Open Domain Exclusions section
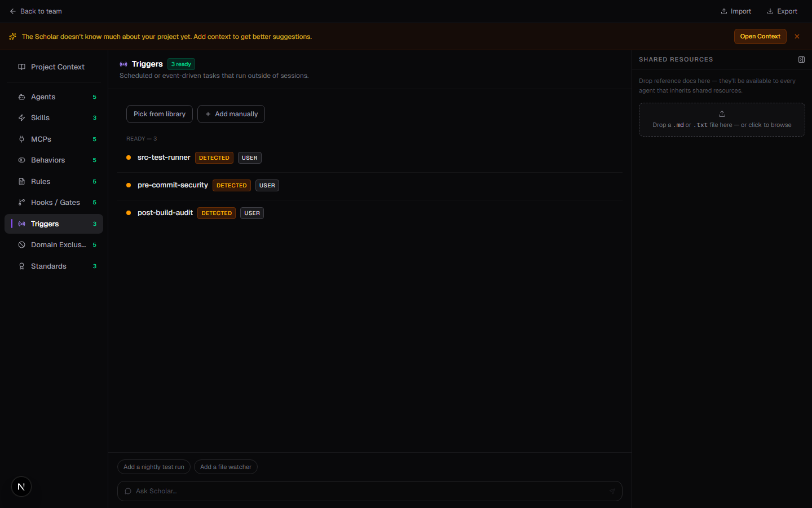The image size is (812, 508). tap(54, 245)
